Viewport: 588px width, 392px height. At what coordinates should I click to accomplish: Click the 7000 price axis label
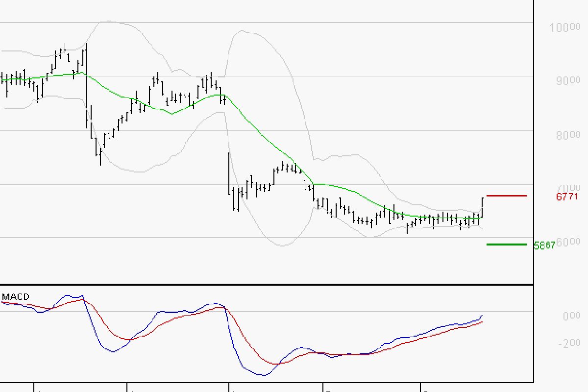568,188
